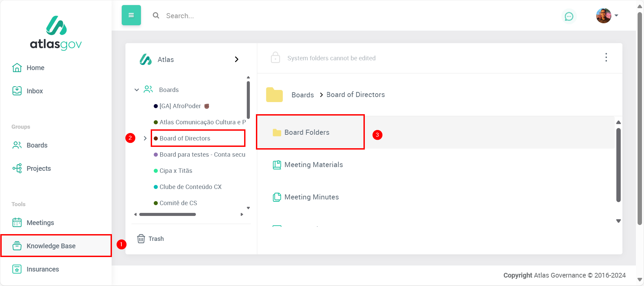Open the Board Folders row
Viewport: 644px width, 286px height.
click(436, 132)
